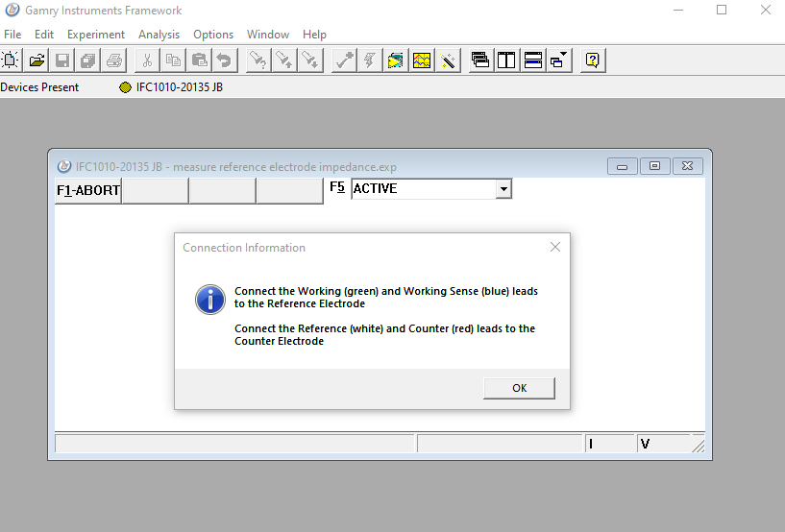Close the Connection Information dialog
Image resolution: width=785 pixels, height=532 pixels.
coord(555,247)
